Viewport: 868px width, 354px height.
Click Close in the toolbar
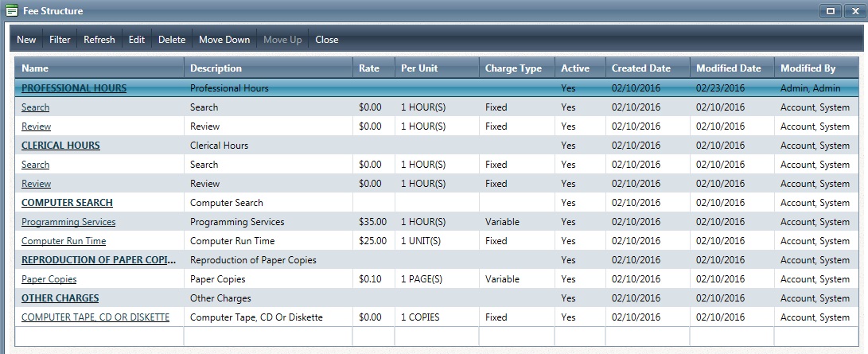pyautogui.click(x=326, y=40)
